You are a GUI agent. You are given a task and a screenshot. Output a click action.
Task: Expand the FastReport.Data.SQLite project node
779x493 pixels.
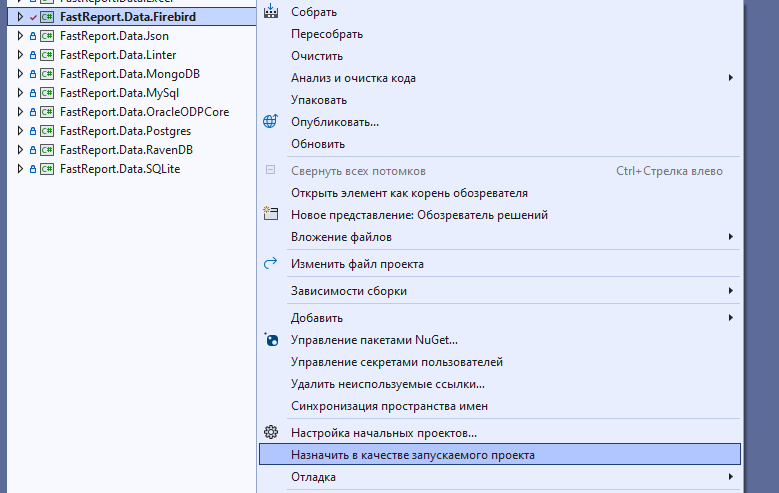[20, 169]
